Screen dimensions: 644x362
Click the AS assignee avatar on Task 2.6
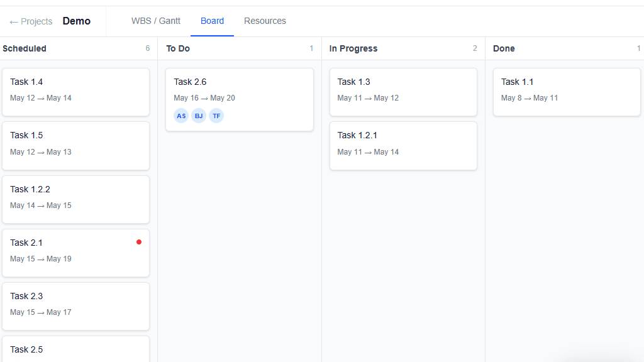[x=181, y=116]
